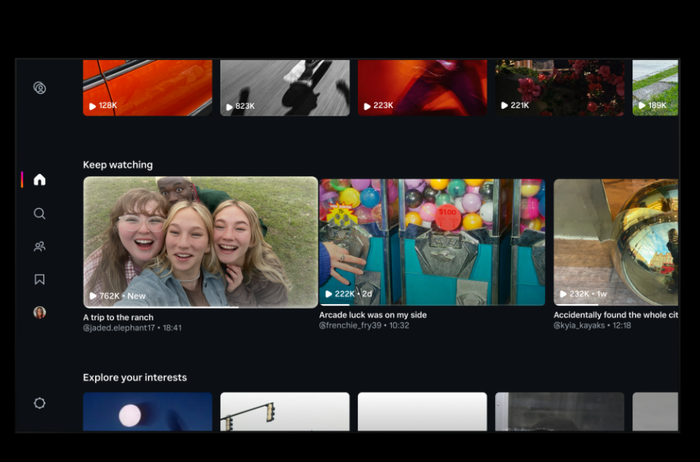
Task: Play the 762K 'A trip to the ranch' video
Action: pyautogui.click(x=200, y=242)
